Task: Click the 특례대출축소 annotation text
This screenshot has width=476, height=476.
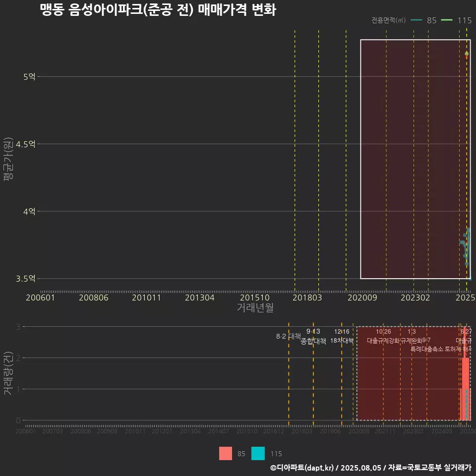Action: pyautogui.click(x=427, y=349)
